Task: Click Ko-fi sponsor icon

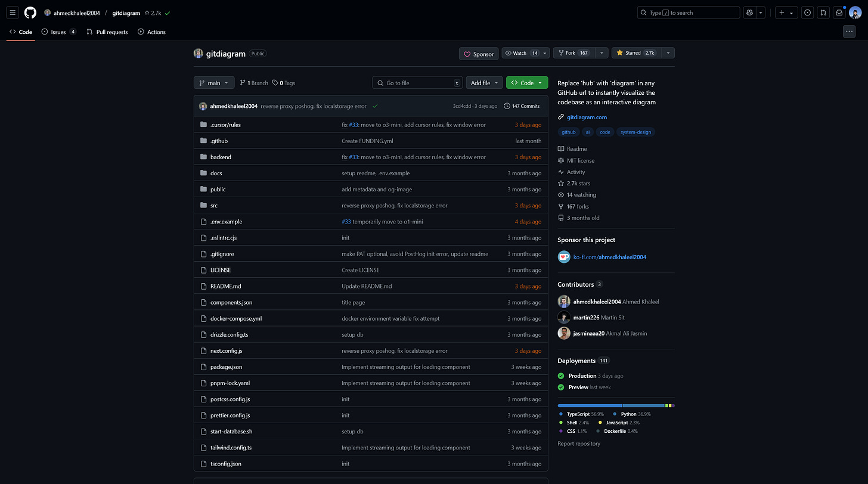Action: click(564, 257)
